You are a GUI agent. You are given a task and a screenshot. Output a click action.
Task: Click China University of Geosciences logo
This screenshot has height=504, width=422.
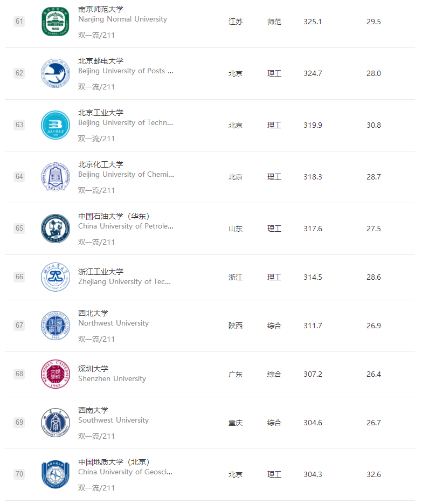(x=56, y=475)
